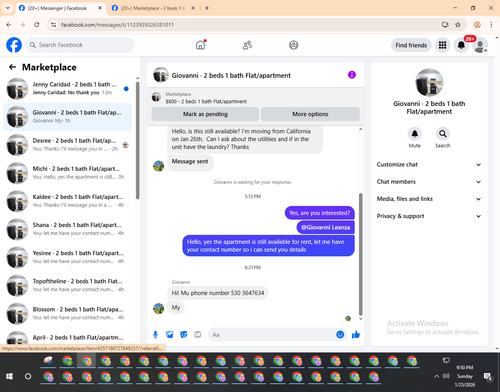Screen dimensions: 500x392
Task: Open the Michi conversation
Action: click(67, 173)
